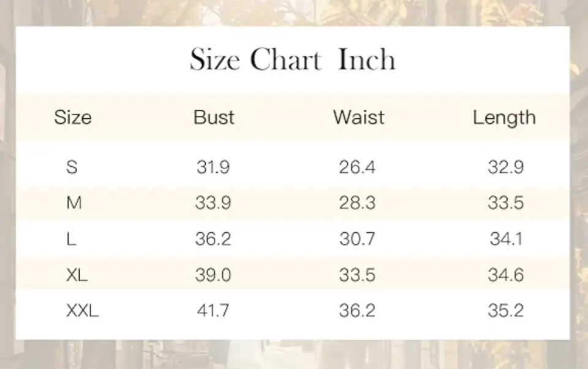
Task: Select the S size row label
Action: point(72,167)
